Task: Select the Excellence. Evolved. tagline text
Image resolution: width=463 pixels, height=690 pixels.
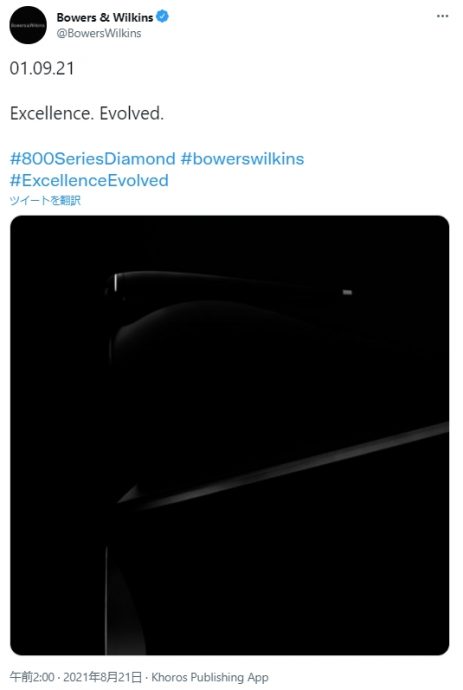Action: (x=87, y=114)
